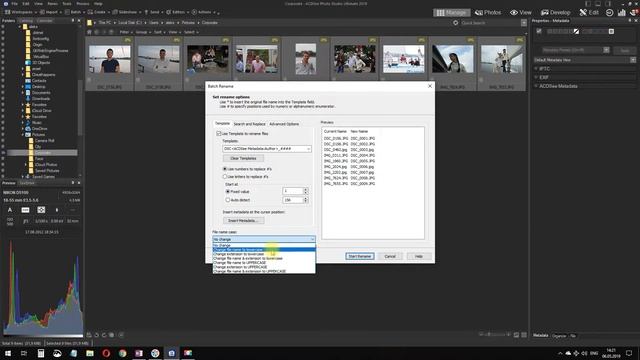
Task: Open Task View on taskbar
Action: 24,353
